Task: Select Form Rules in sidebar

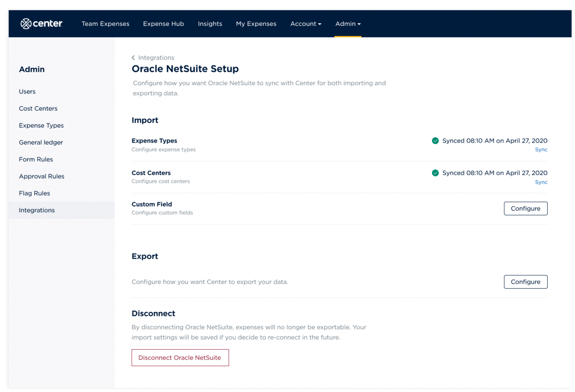Action: pos(36,159)
